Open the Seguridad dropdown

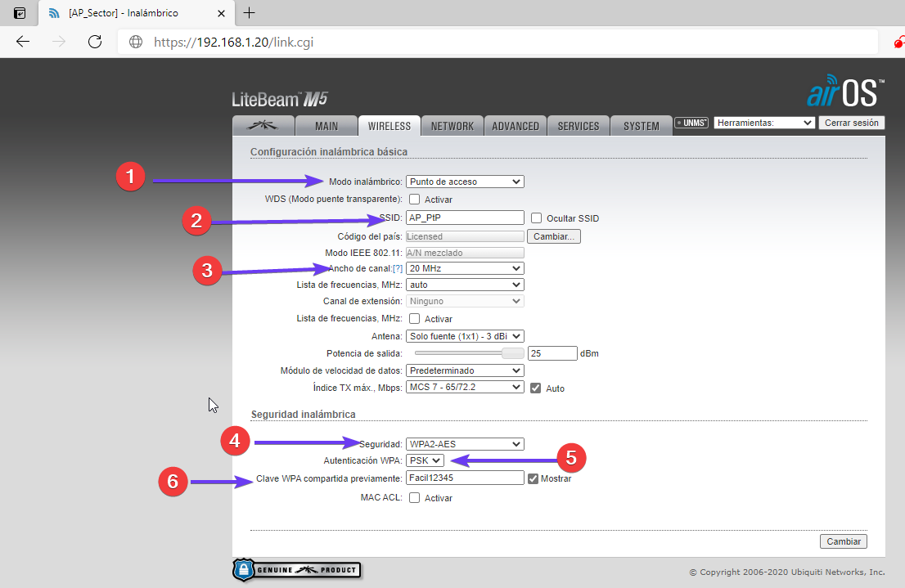point(465,444)
